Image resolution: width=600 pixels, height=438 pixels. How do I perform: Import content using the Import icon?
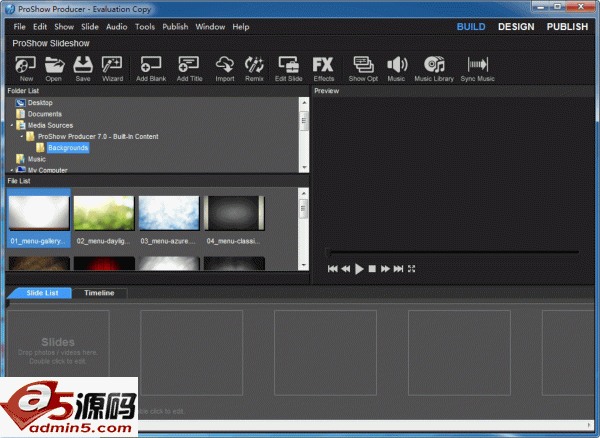225,69
